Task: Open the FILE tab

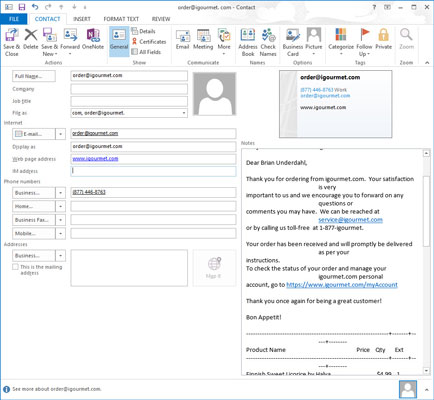Action: click(x=14, y=19)
